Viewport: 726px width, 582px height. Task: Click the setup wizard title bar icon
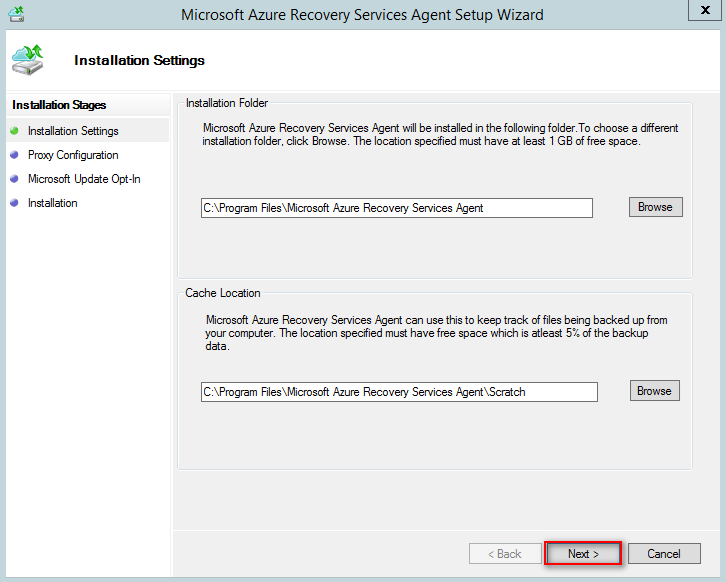[x=16, y=14]
